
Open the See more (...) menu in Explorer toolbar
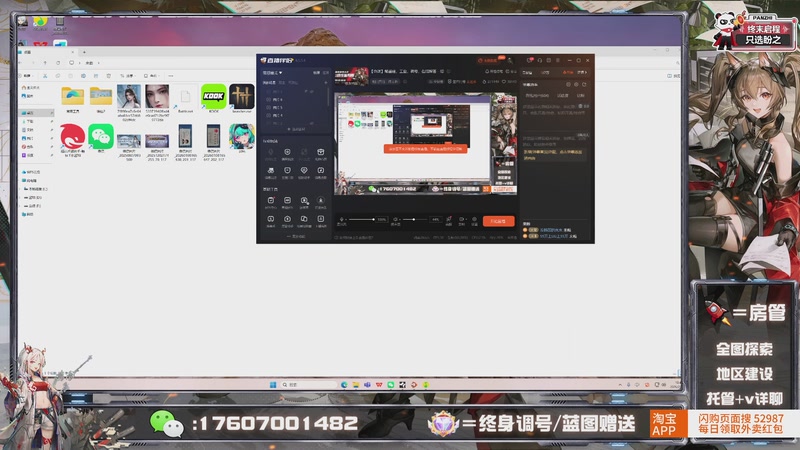[170, 76]
